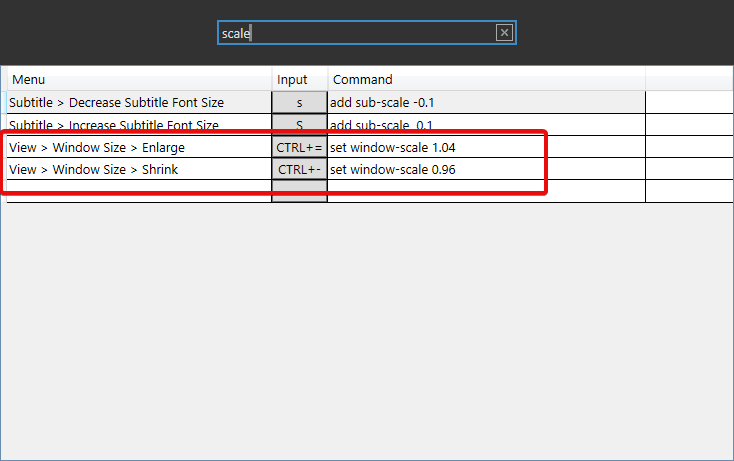This screenshot has width=734, height=461.
Task: Click the uppercase "S" input key cell
Action: pos(300,124)
